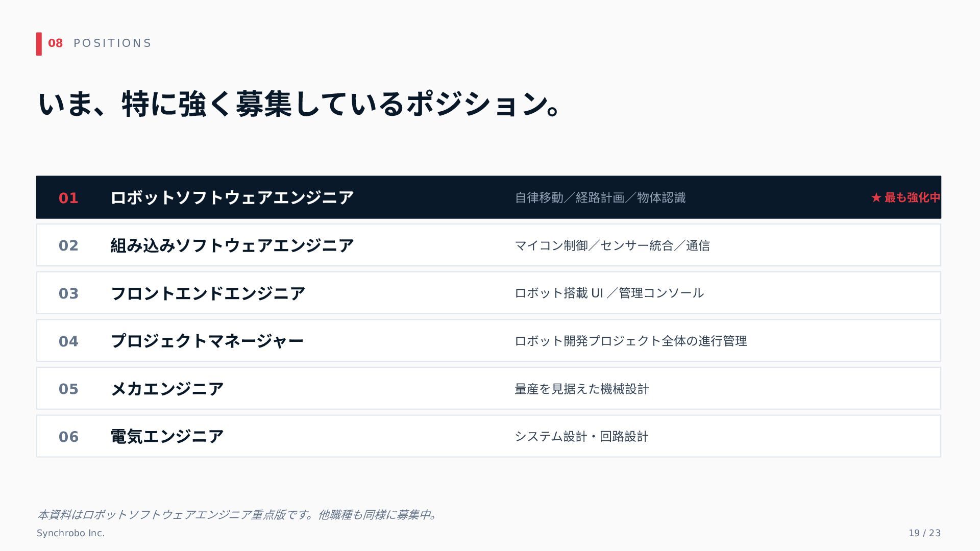The width and height of the screenshot is (980, 551).
Task: Open the フロントエンドエンジニア position
Action: pyautogui.click(x=488, y=293)
